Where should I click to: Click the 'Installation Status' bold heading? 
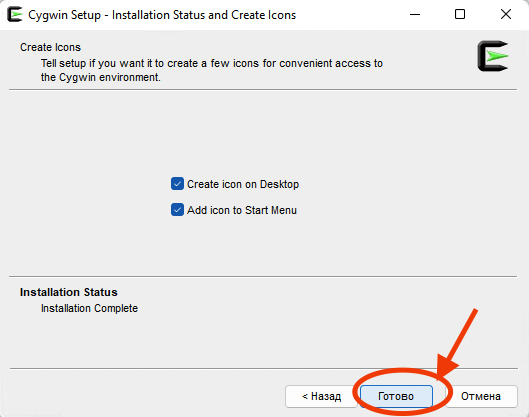pos(68,292)
